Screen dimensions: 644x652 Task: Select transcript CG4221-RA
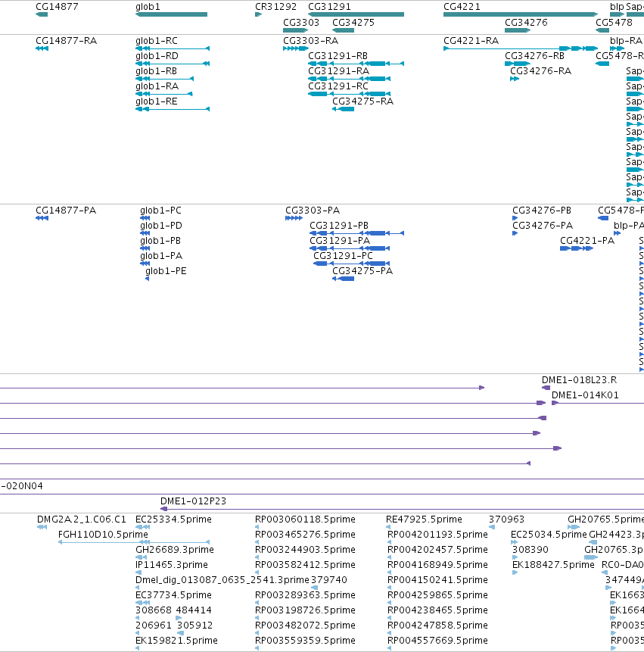pyautogui.click(x=471, y=41)
